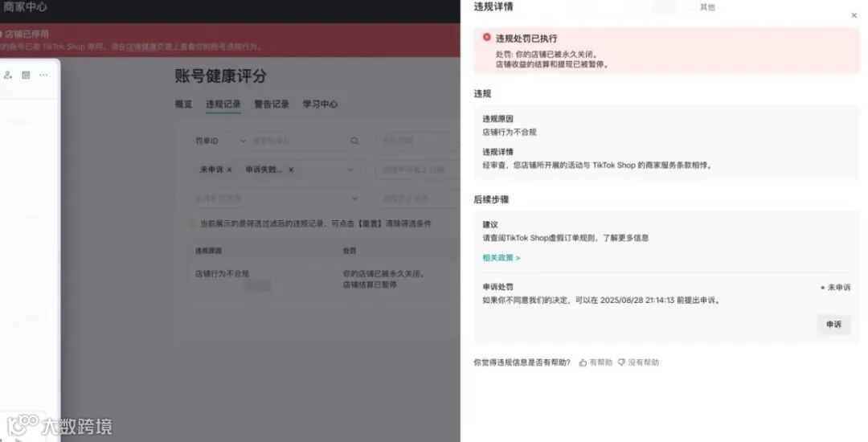This screenshot has height=442, width=868.
Task: Click the info icon before 当前展示的是筛选过滤后
Action: click(x=191, y=224)
